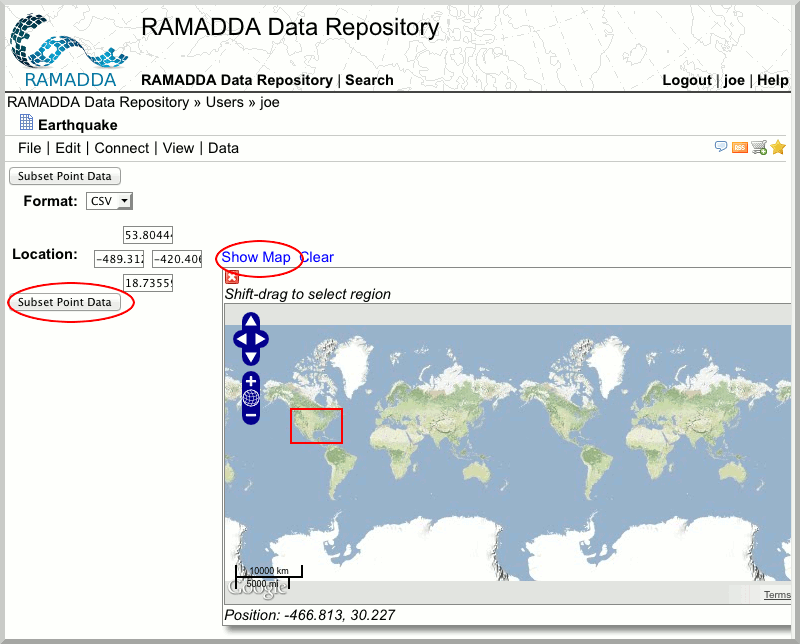Close the map popup with red X
This screenshot has height=644, width=800.
tap(232, 277)
